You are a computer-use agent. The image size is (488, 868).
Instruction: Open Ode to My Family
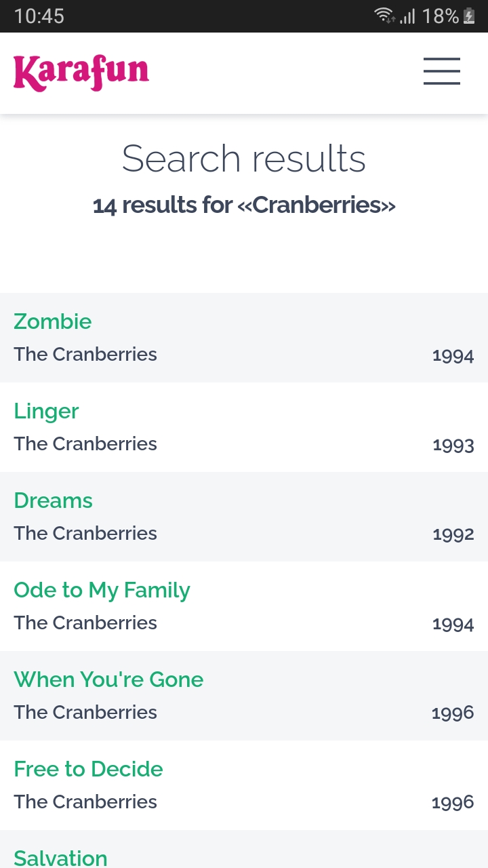tap(102, 590)
